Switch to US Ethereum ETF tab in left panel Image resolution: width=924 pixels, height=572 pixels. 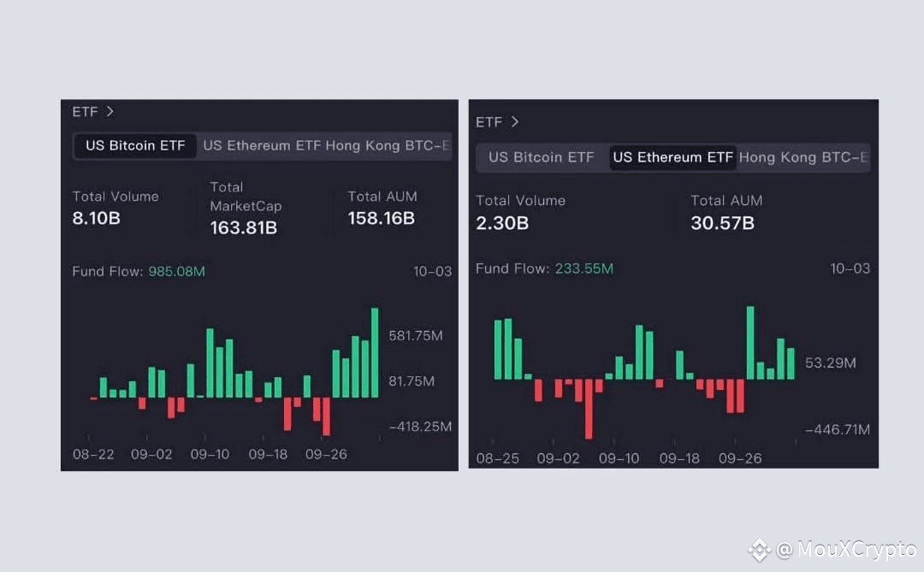(x=263, y=145)
